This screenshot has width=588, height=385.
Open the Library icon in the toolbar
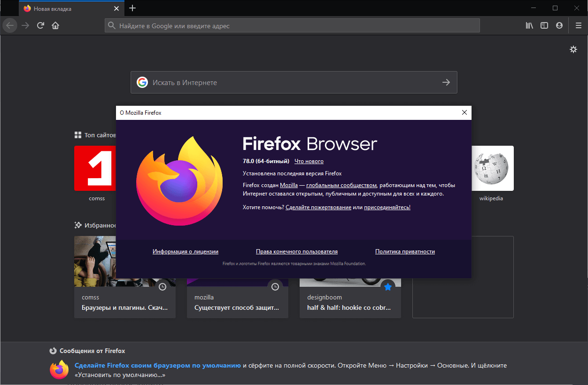[x=529, y=25]
